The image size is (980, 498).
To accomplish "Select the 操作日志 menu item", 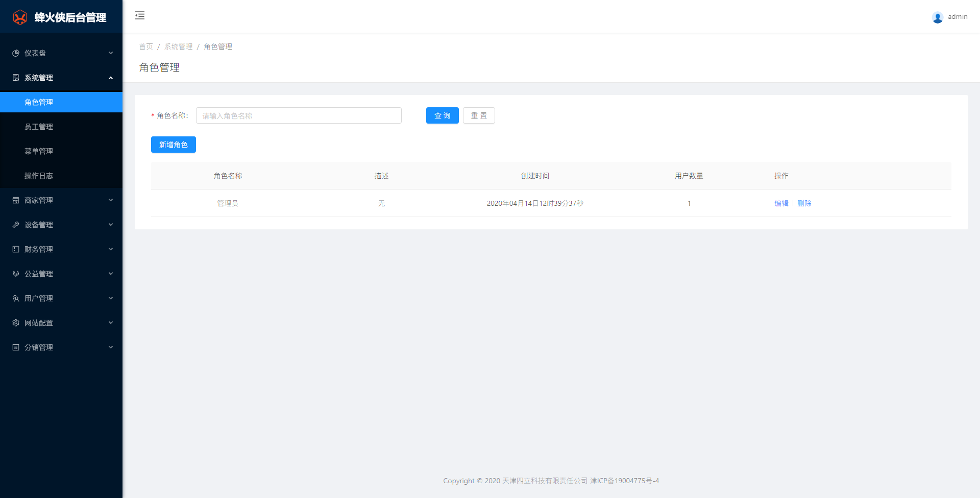I will tap(39, 175).
